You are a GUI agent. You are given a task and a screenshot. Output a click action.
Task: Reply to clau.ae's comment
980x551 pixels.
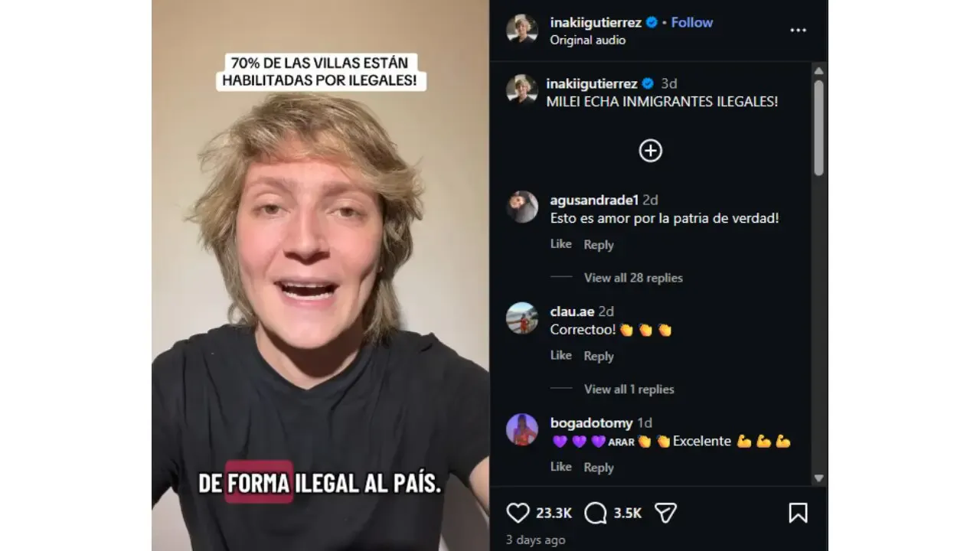click(599, 356)
